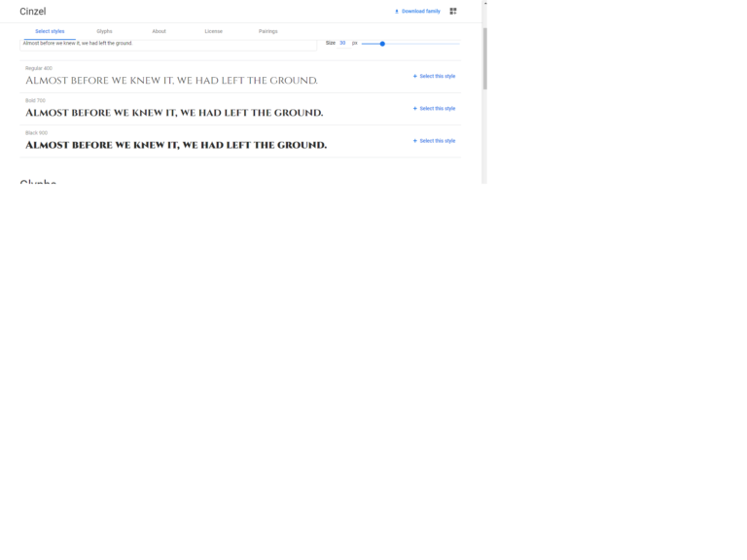
Task: Click the Bold 700 weight label
Action: [x=35, y=100]
